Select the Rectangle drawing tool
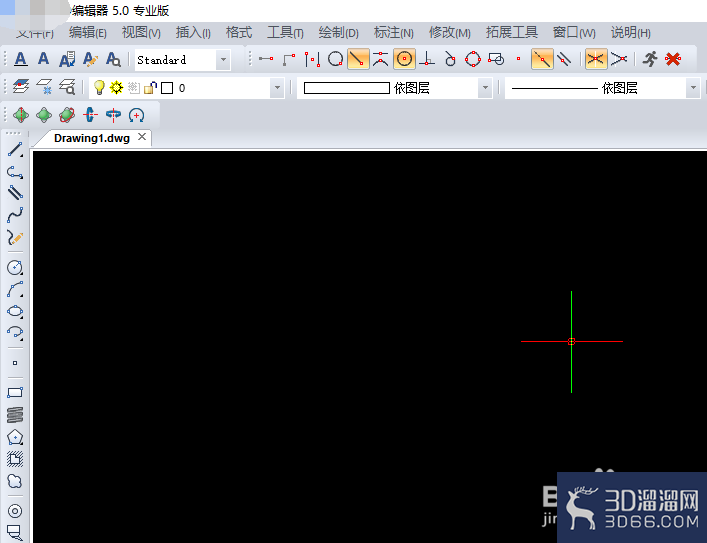 click(x=15, y=393)
